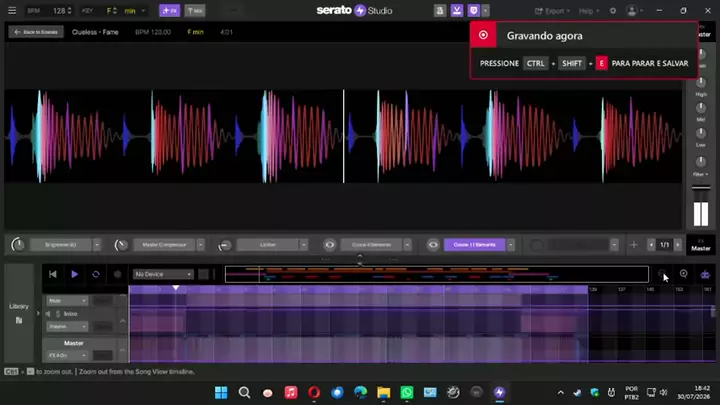The height and width of the screenshot is (405, 720).
Task: Toggle the record button
Action: 118,274
